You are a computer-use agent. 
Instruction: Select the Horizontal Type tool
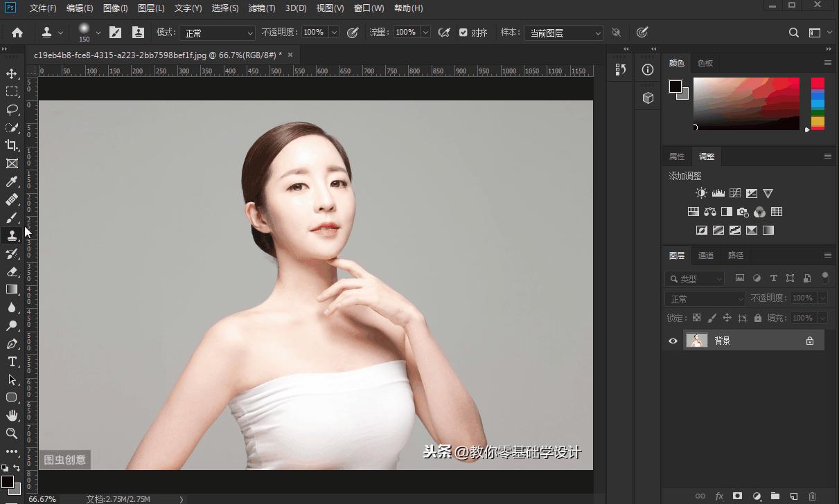tap(12, 361)
